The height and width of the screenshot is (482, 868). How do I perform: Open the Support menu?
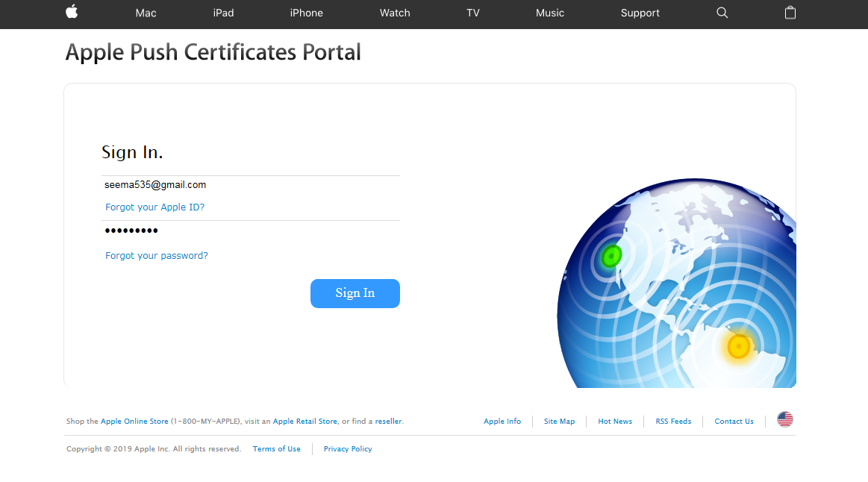640,13
